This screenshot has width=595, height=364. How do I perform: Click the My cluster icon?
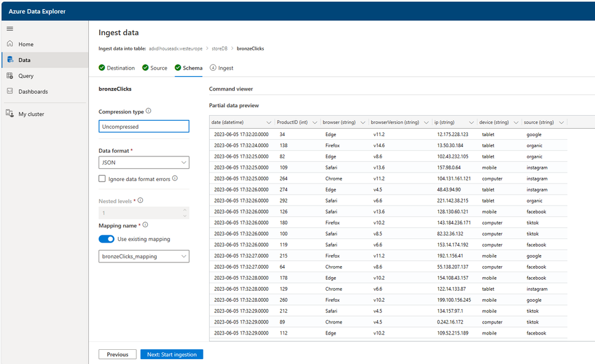pos(10,113)
